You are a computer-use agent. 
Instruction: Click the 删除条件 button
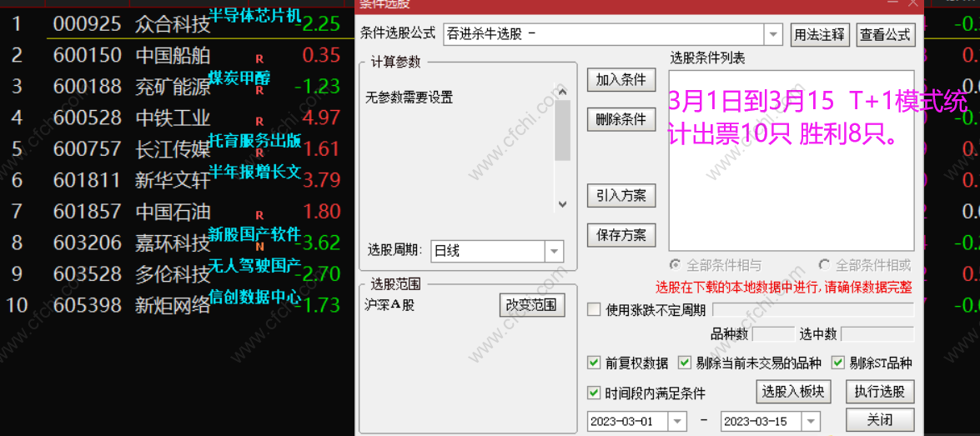point(621,119)
